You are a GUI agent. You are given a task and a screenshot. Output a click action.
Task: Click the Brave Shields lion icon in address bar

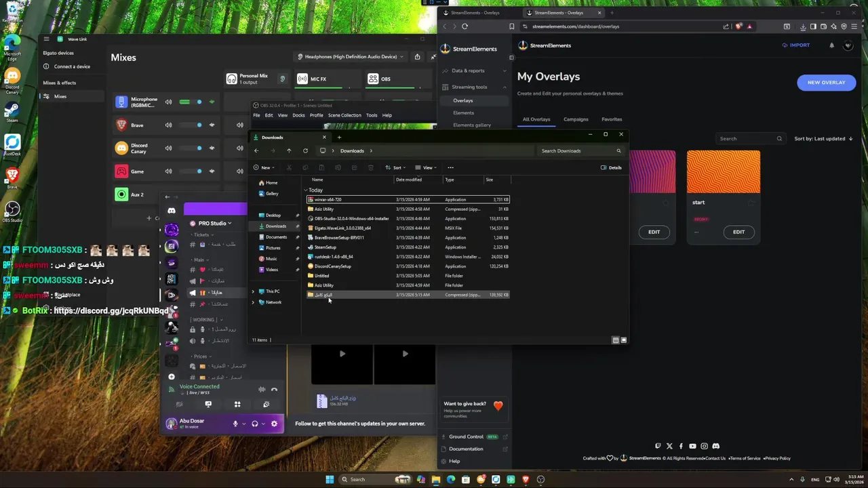click(738, 26)
